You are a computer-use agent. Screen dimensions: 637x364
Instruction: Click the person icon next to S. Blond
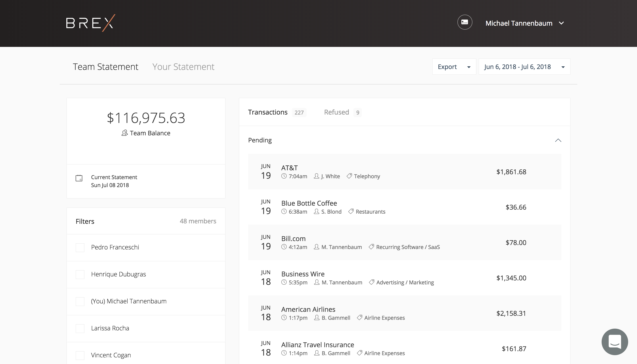point(317,211)
